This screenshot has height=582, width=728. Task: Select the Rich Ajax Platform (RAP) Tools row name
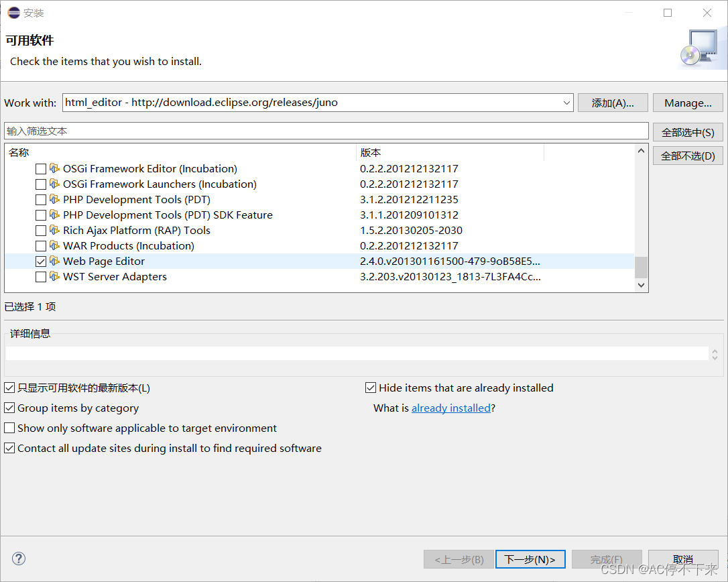point(137,231)
